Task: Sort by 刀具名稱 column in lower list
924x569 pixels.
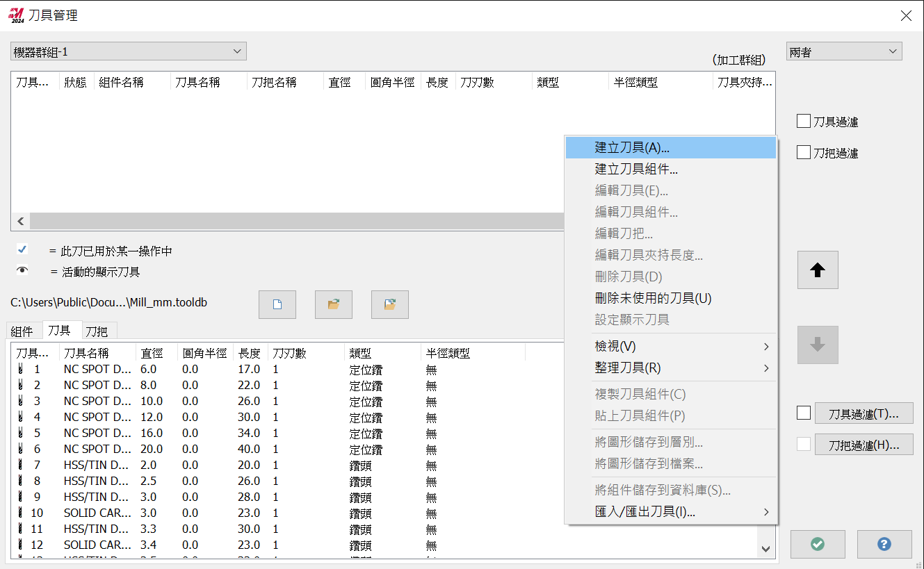Action: [97, 353]
